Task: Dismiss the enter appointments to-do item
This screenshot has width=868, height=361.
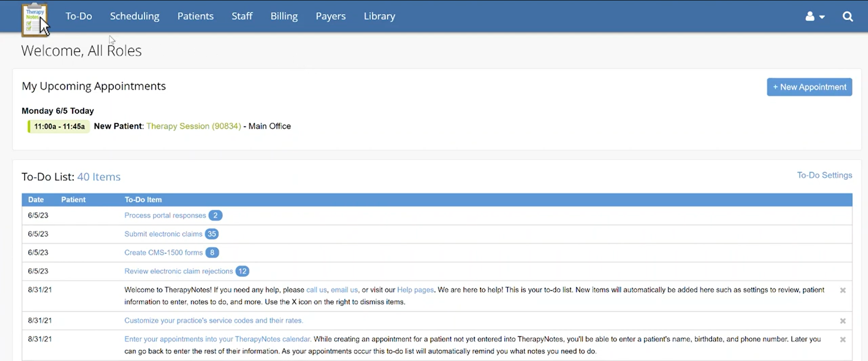Action: click(843, 340)
